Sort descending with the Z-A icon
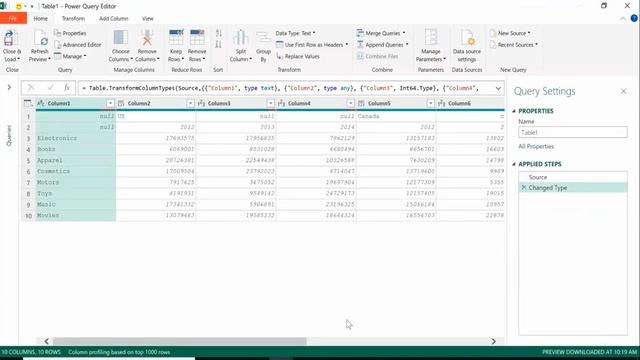 click(219, 44)
